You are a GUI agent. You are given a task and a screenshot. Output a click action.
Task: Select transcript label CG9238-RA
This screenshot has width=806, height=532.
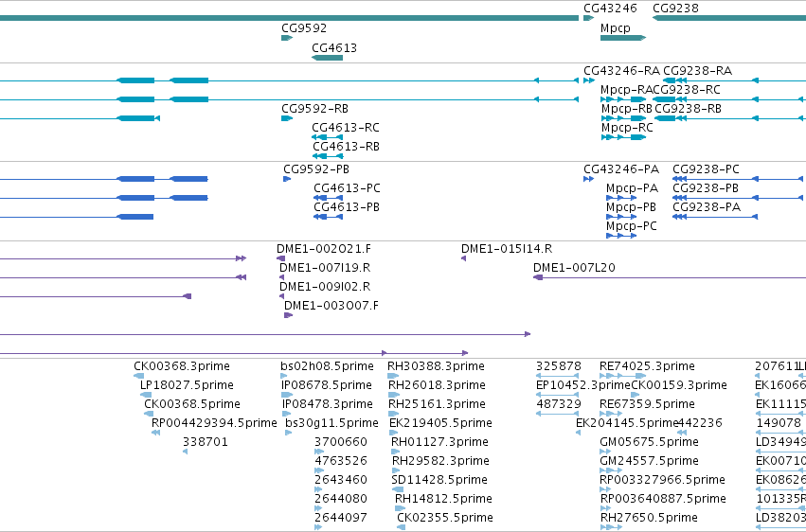tap(697, 71)
